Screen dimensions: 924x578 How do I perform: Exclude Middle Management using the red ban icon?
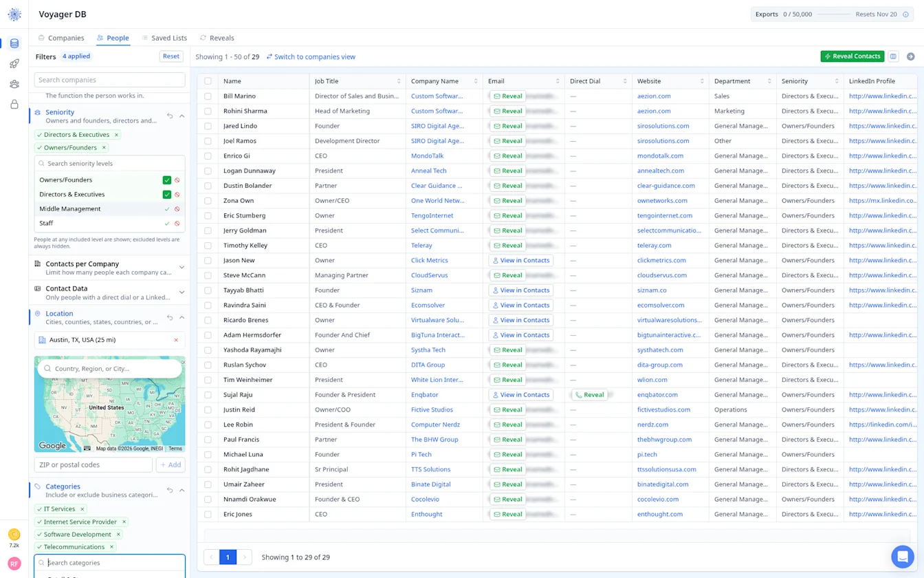pyautogui.click(x=177, y=209)
